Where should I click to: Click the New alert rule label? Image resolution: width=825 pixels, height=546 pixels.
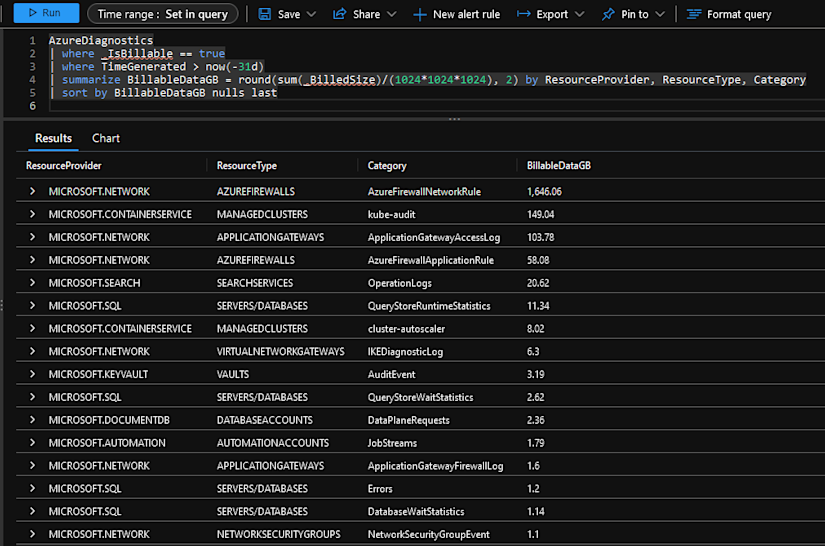(x=466, y=15)
